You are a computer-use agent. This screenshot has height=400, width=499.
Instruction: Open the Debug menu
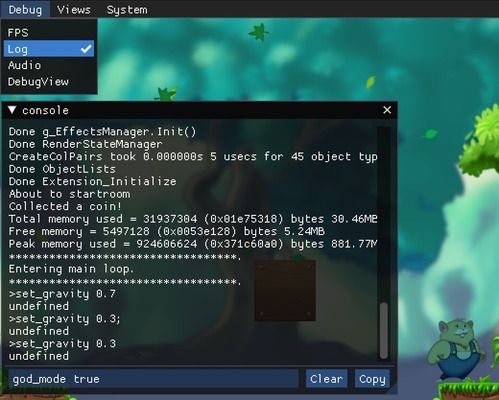(25, 9)
